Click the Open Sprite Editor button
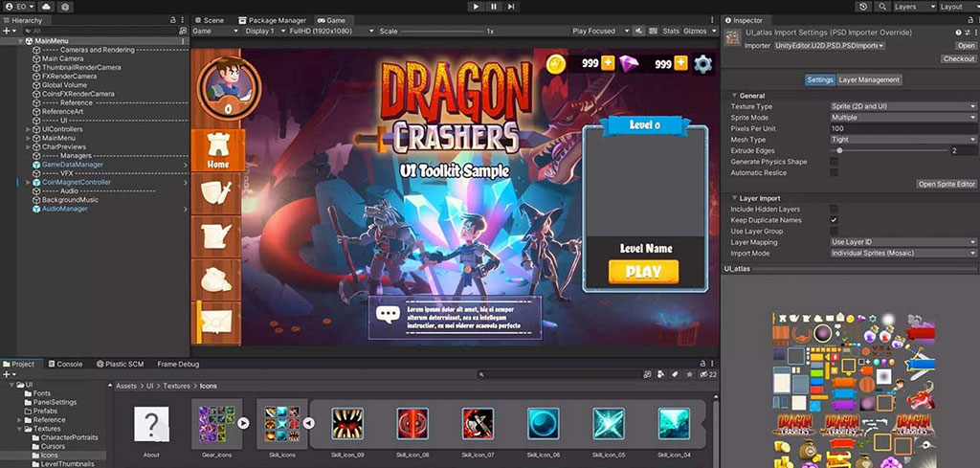The image size is (980, 468). pyautogui.click(x=947, y=185)
